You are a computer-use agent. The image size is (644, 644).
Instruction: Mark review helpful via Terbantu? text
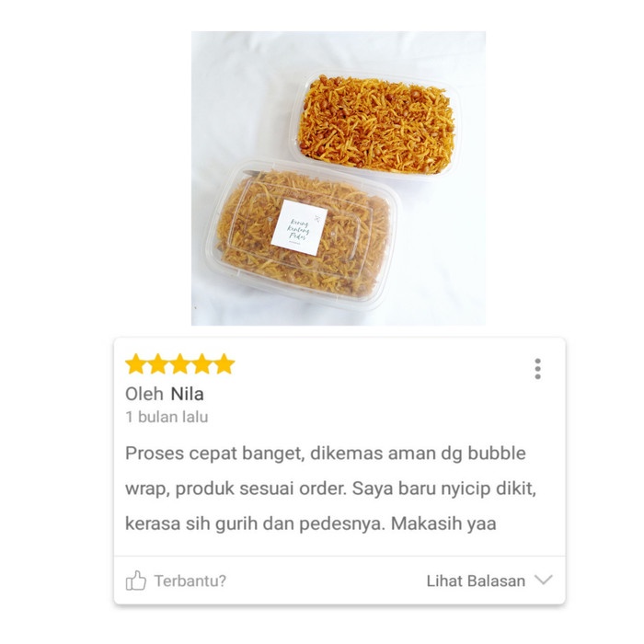[190, 581]
